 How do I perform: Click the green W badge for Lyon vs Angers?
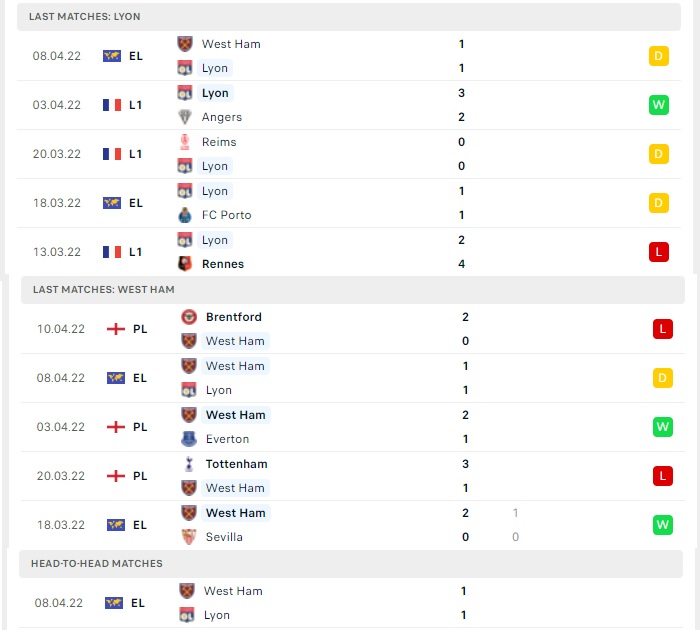pos(658,105)
